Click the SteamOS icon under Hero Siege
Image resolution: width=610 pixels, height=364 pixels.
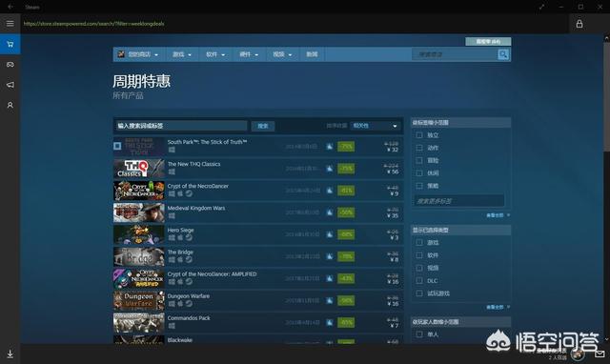click(x=189, y=237)
